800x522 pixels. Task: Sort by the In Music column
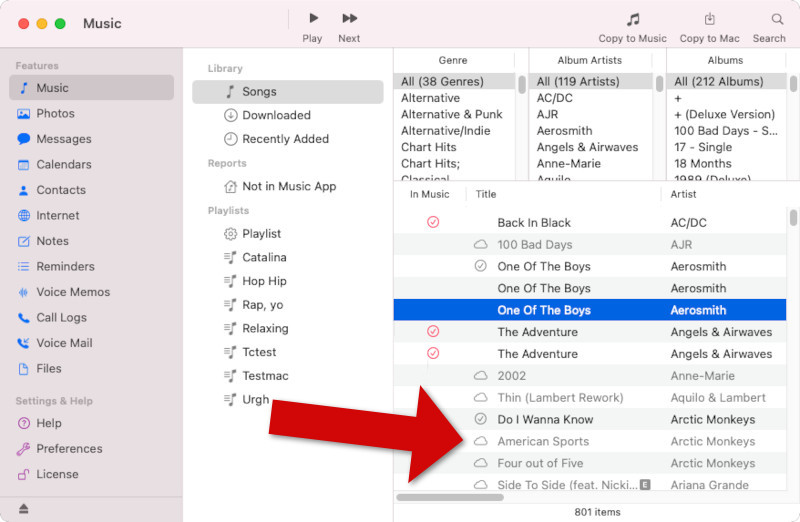[x=430, y=194]
